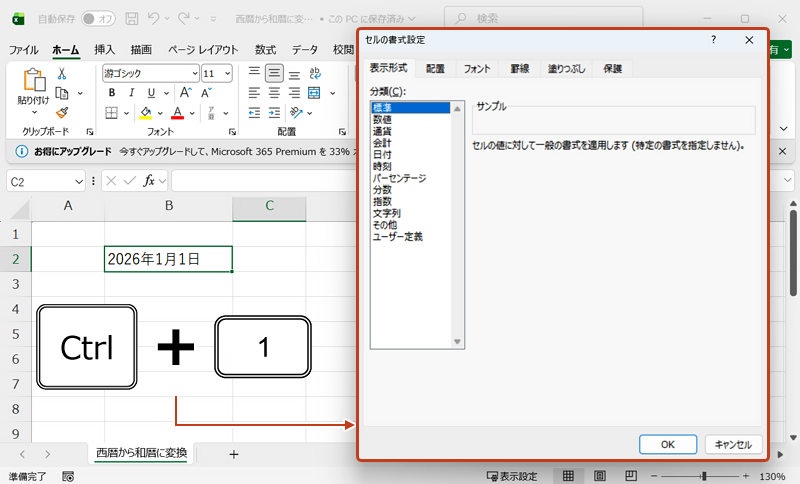This screenshot has width=800, height=484.
Task: Click the Merge and Center icon
Action: pyautogui.click(x=314, y=93)
